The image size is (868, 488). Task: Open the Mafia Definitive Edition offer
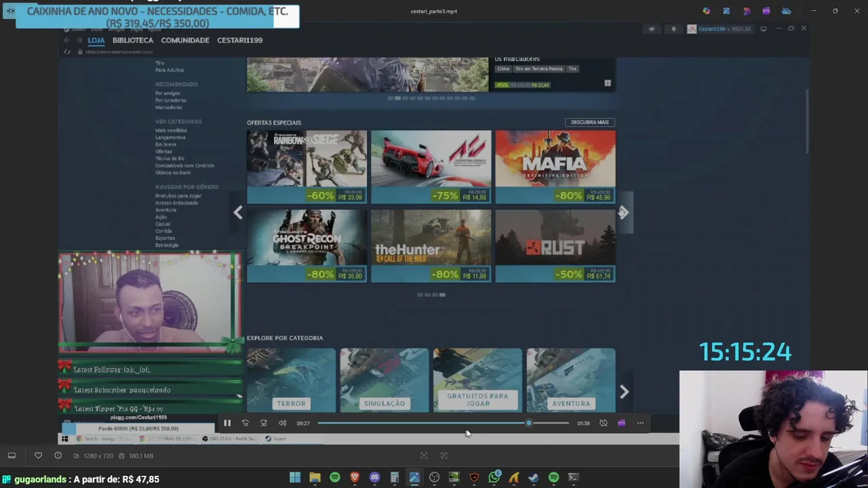tap(555, 167)
